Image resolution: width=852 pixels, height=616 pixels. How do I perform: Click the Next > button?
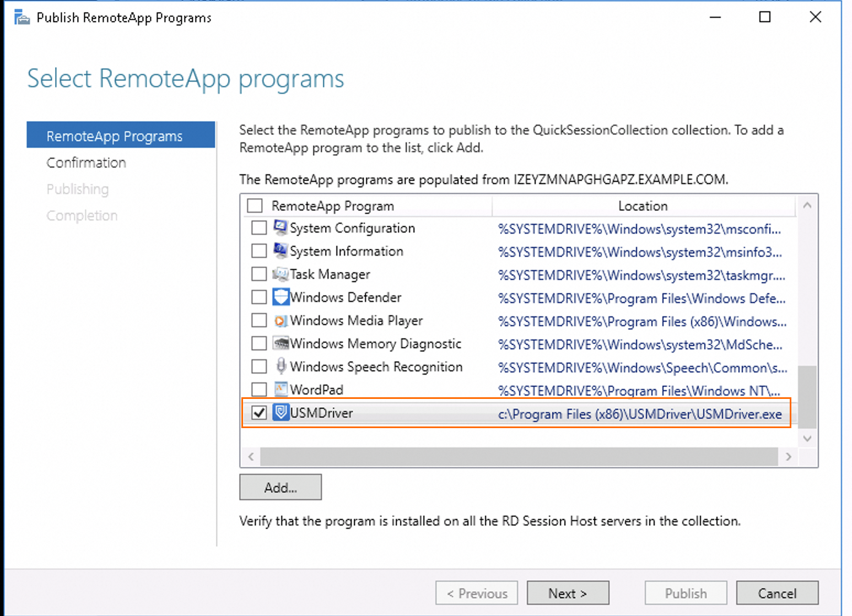click(x=568, y=593)
